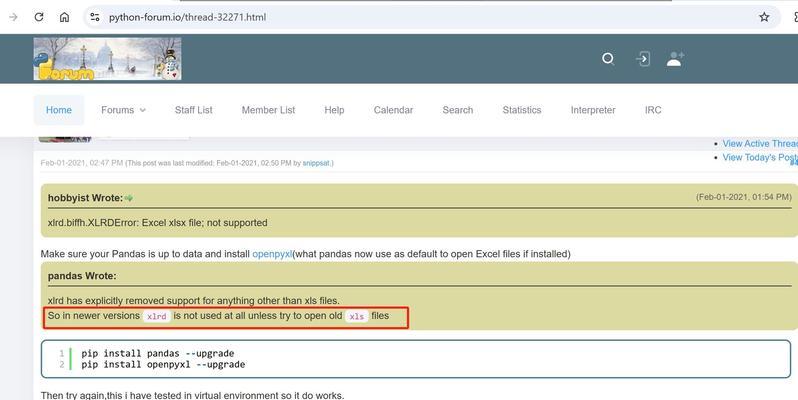Screen dimensions: 798x400
Task: Expand the Forums dropdown menu
Action: coord(123,110)
